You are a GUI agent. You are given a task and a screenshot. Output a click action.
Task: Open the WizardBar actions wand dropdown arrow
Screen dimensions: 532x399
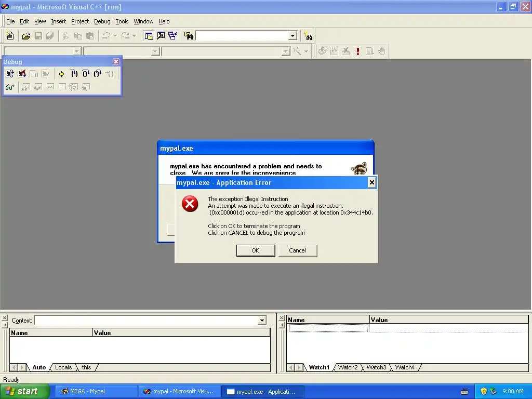(306, 51)
